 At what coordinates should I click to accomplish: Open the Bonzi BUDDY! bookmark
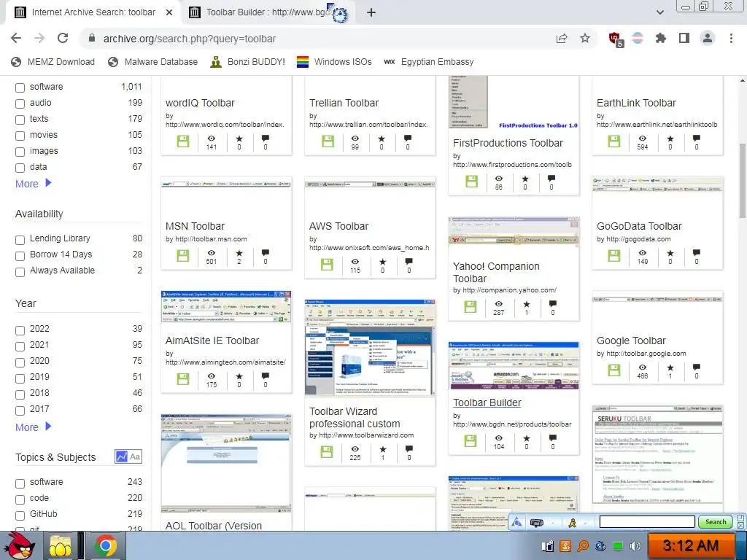point(248,62)
